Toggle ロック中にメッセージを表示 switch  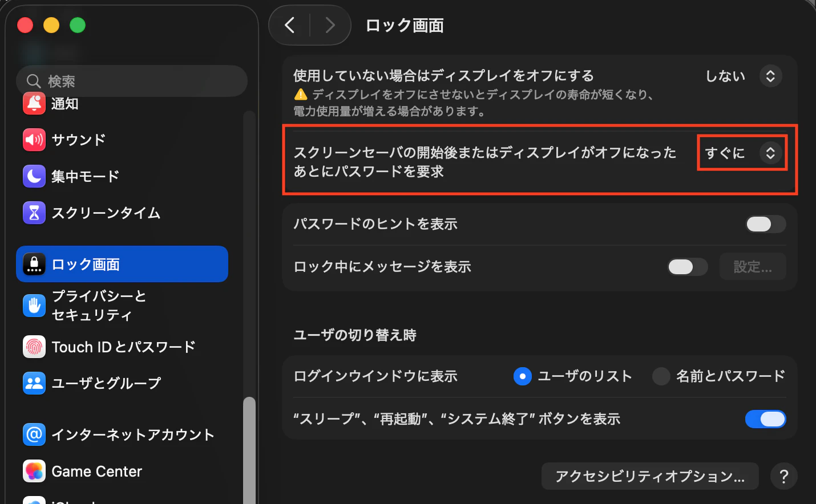(688, 266)
